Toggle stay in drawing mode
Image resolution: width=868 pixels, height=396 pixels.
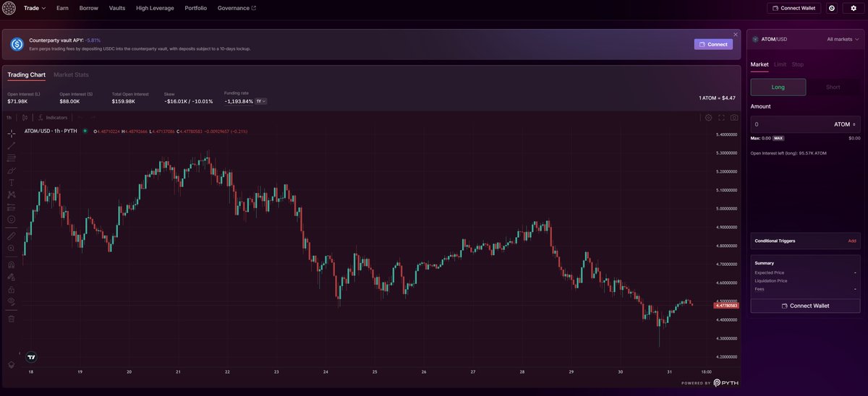tap(12, 277)
